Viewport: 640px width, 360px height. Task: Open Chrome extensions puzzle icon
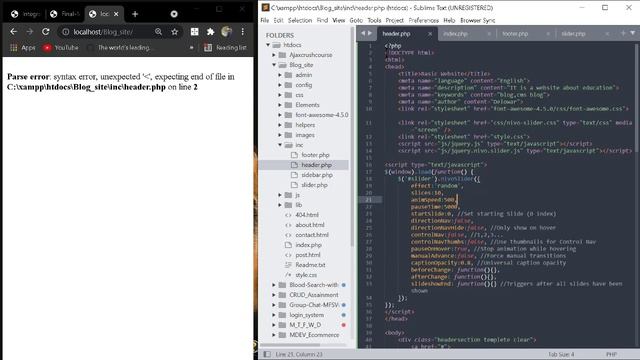pyautogui.click(x=211, y=32)
